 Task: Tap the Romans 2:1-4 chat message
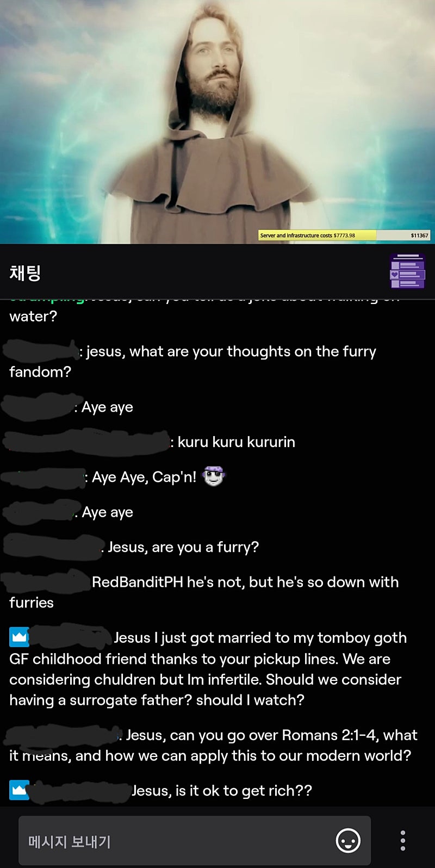(x=213, y=745)
